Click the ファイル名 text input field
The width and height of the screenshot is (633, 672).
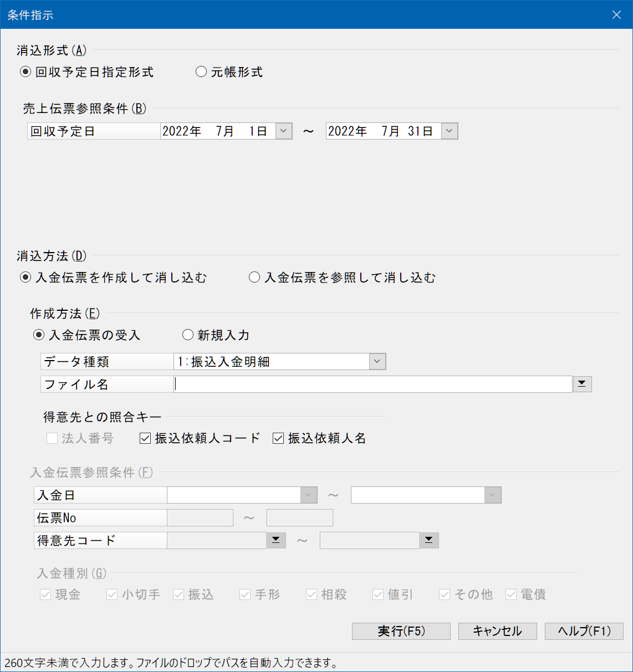(372, 384)
